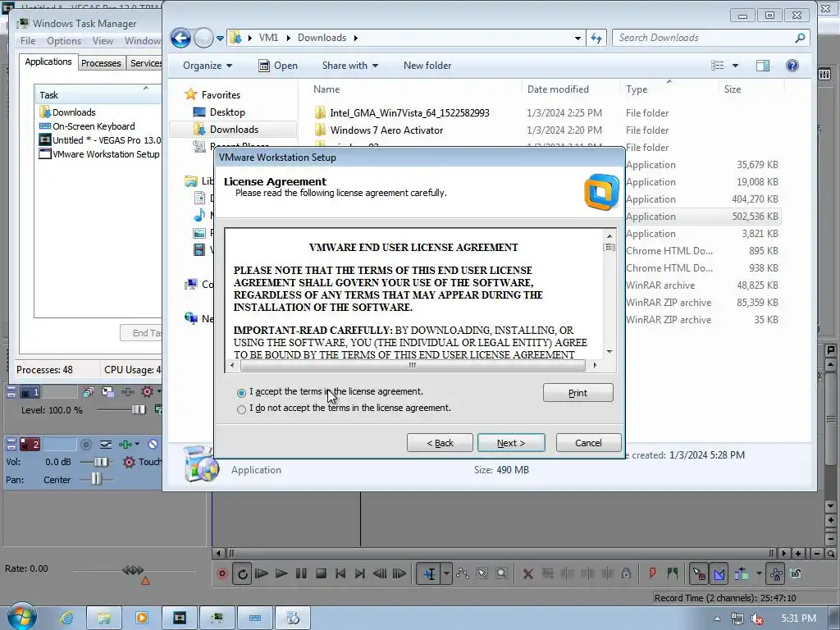Select Untitled VEGAS Pro task row
Viewport: 840px width, 630px height.
point(99,140)
